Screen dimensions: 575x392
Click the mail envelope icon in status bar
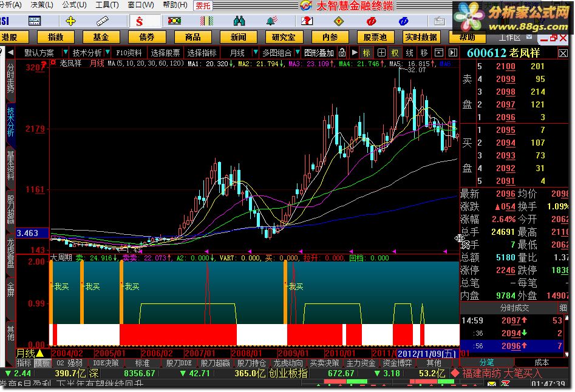(x=491, y=384)
